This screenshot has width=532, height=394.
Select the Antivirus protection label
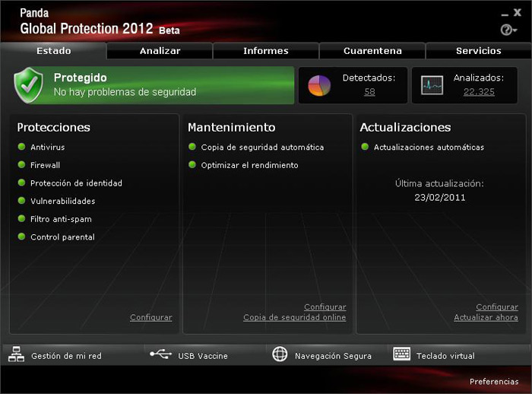[x=47, y=147]
